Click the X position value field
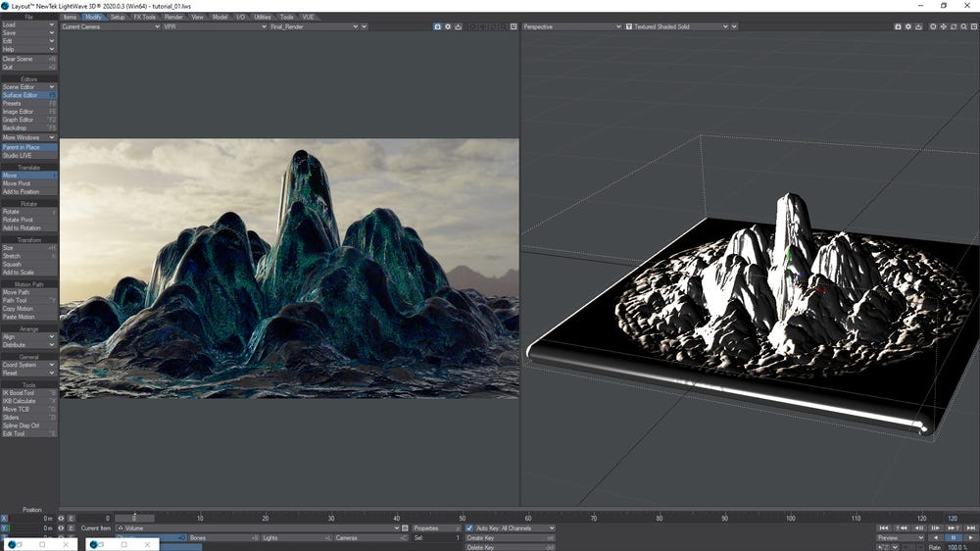Viewport: 980px width, 551px height. click(32, 519)
